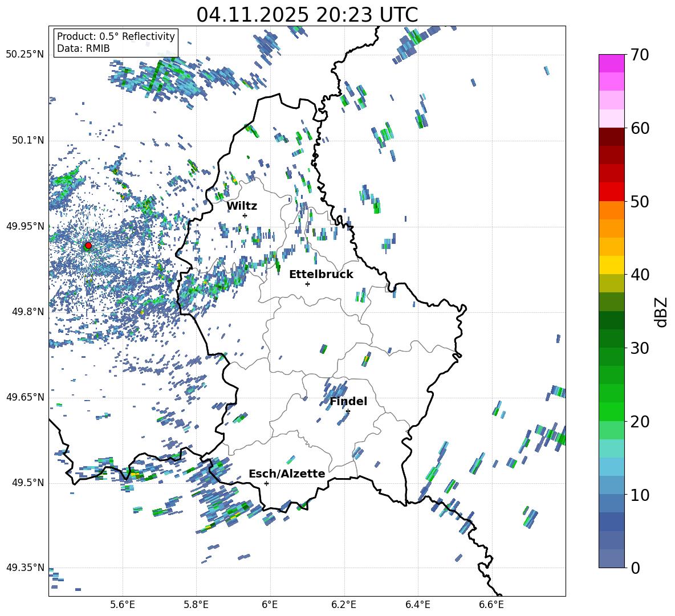
Task: Click the 40 label on colorbar
Action: point(640,275)
